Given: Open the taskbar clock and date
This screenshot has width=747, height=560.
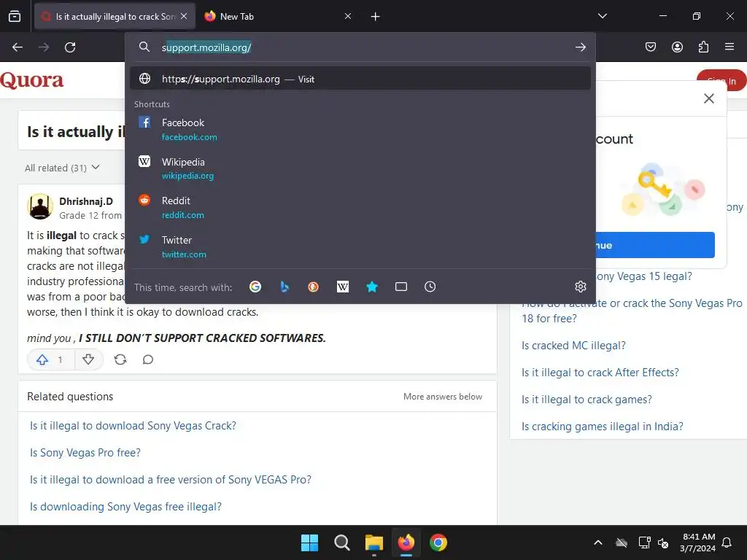Looking at the screenshot, I should (698, 542).
